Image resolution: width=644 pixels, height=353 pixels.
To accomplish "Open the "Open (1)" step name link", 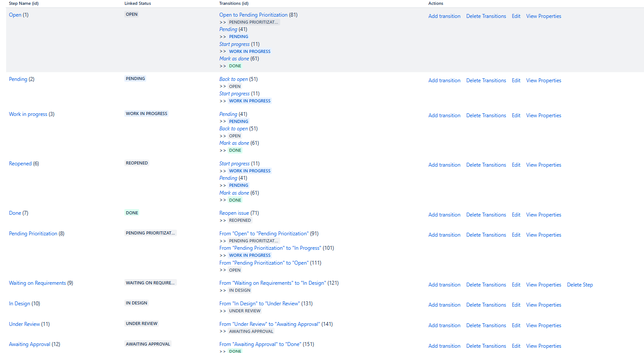I will (x=15, y=15).
